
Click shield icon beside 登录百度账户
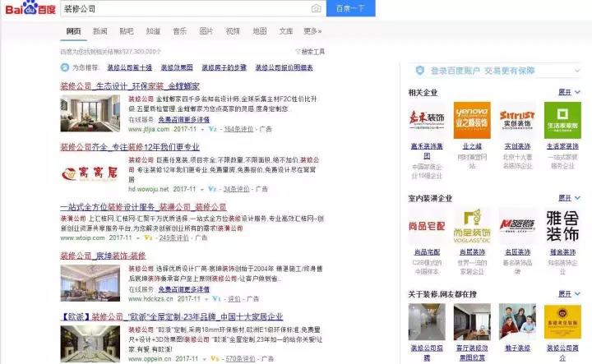click(420, 71)
